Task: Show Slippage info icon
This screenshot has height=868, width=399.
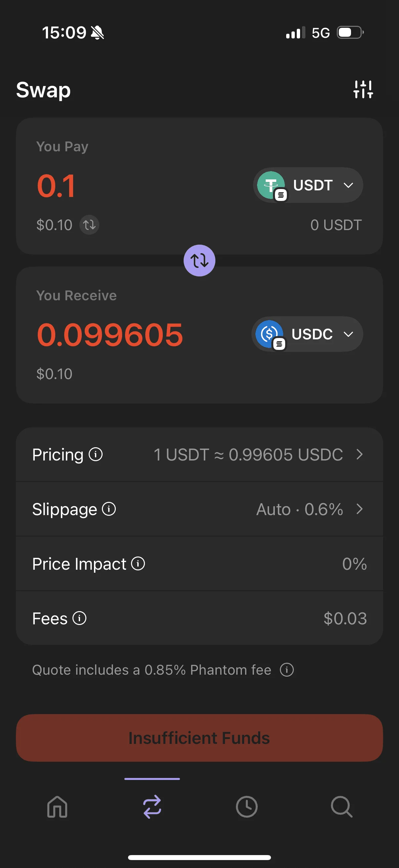Action: [109, 509]
